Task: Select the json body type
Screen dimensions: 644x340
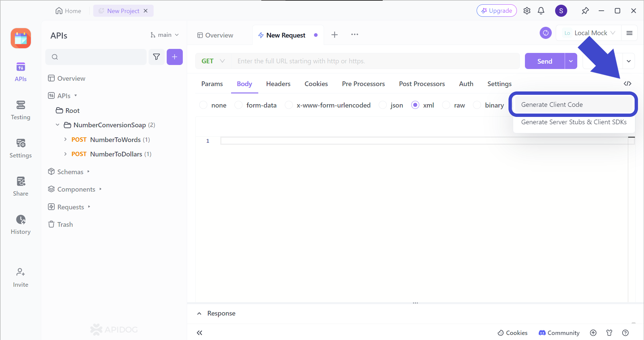Action: pos(383,105)
